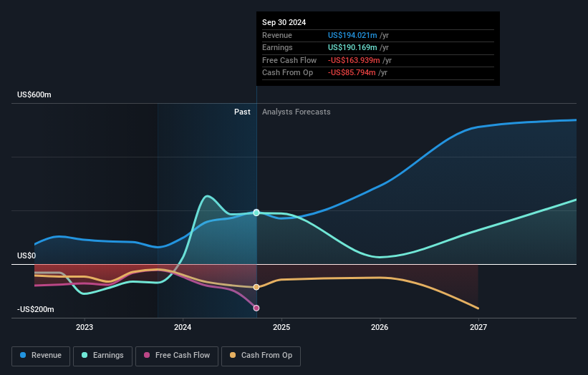Click the Sep 30 2024 tooltip date
This screenshot has width=588, height=375.
coord(284,22)
